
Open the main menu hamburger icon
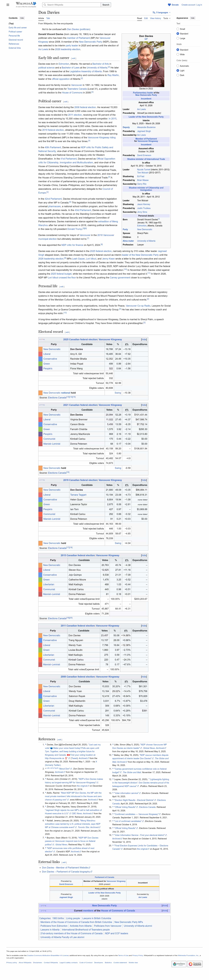click(x=8, y=5)
